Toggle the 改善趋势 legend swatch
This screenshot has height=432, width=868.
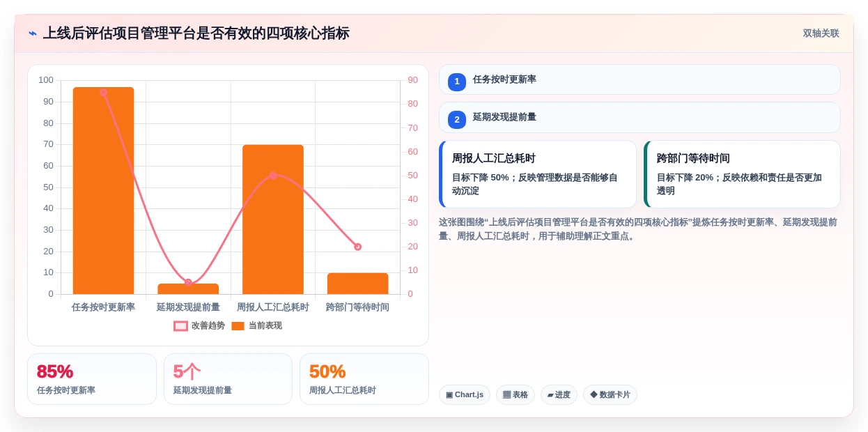(x=180, y=326)
